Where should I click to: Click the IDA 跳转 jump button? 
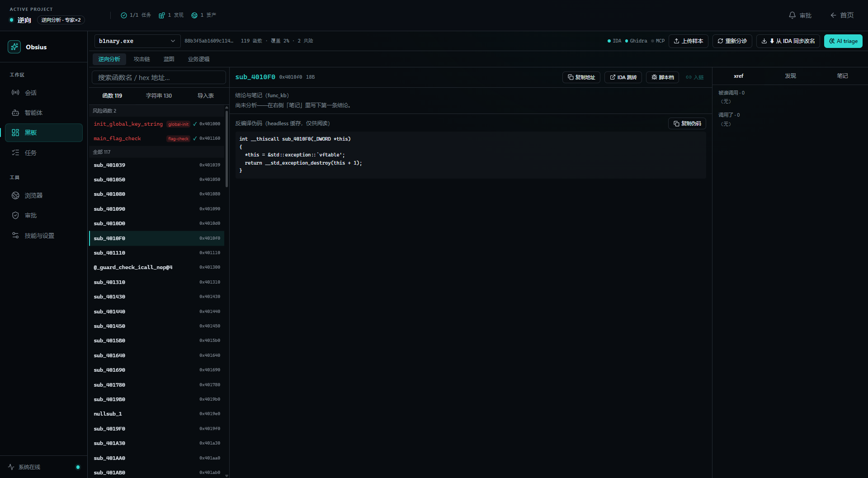[623, 77]
